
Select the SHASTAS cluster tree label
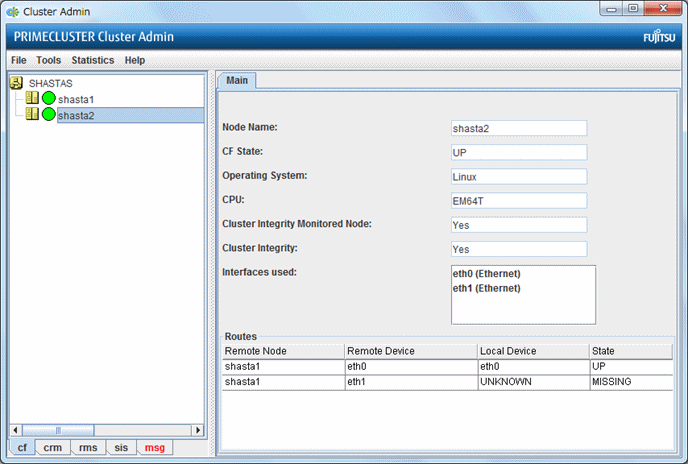[50, 84]
